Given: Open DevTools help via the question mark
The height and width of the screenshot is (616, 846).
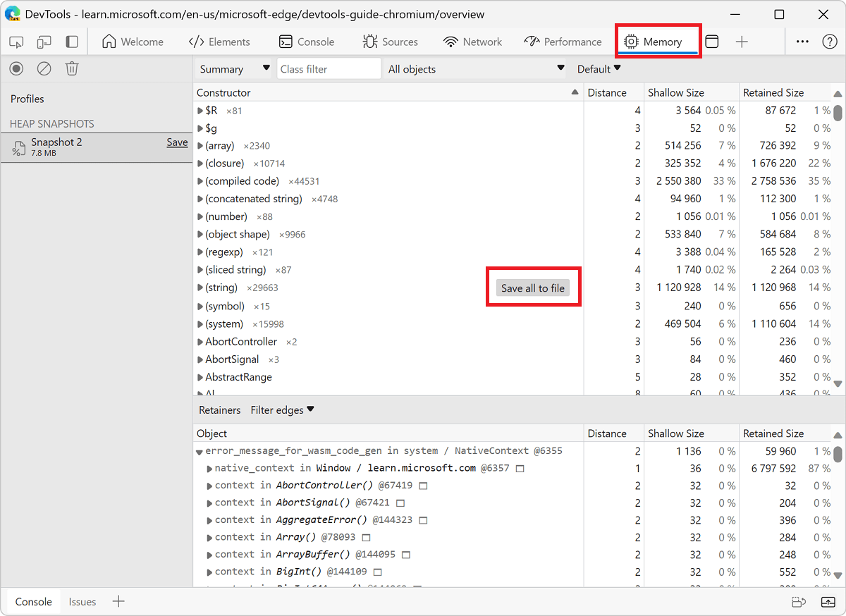Looking at the screenshot, I should [830, 42].
